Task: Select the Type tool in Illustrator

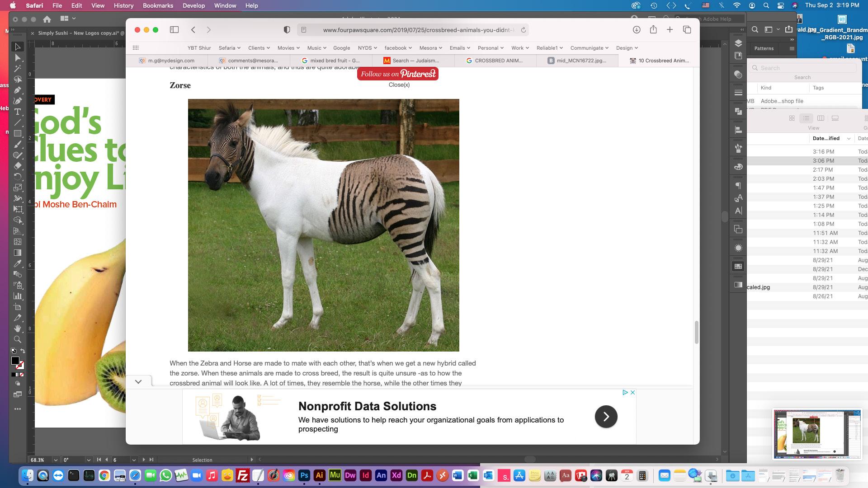Action: point(18,112)
